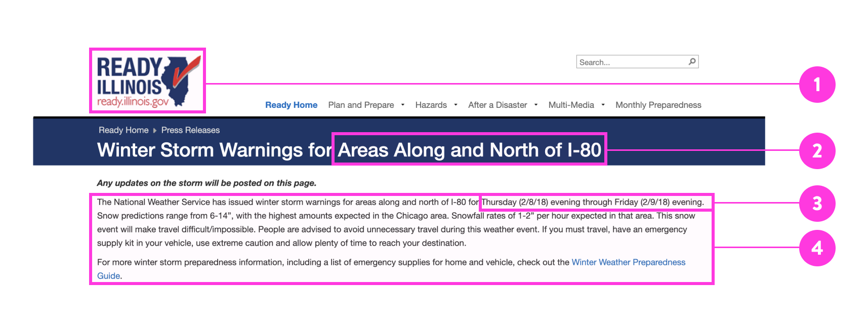The image size is (868, 320).
Task: Click the Ready Home breadcrumb link
Action: (123, 130)
